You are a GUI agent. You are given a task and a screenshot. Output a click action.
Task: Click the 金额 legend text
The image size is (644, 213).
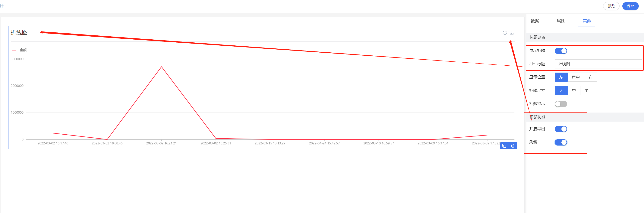click(x=23, y=50)
